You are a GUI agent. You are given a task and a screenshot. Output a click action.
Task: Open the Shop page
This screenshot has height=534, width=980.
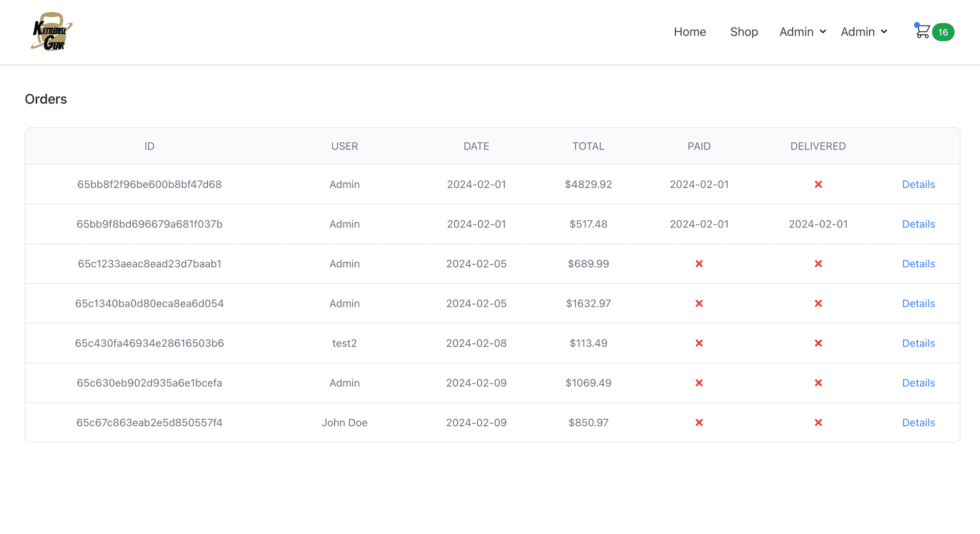(744, 32)
